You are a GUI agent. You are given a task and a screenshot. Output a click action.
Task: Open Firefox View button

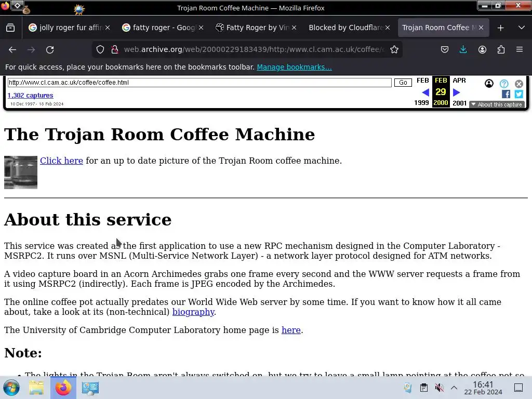tap(10, 28)
